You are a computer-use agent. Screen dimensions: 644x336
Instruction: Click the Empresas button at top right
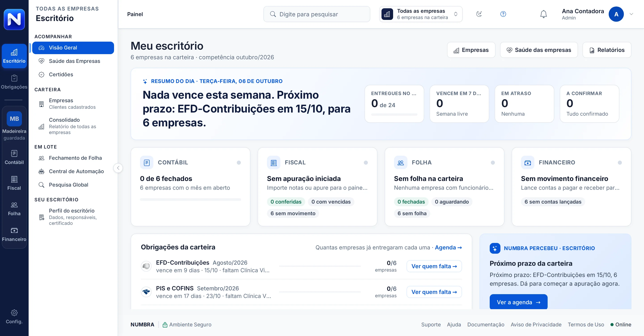click(x=471, y=50)
